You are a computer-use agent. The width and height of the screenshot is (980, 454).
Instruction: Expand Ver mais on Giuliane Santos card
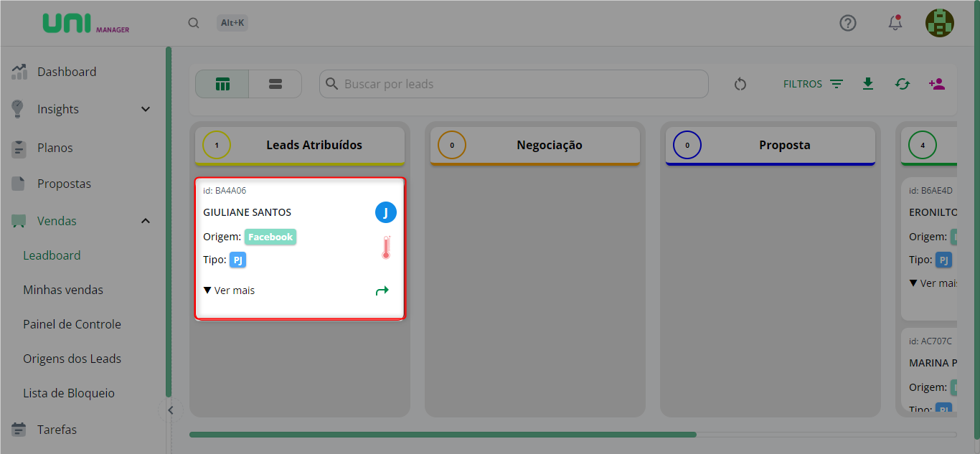[x=229, y=290]
